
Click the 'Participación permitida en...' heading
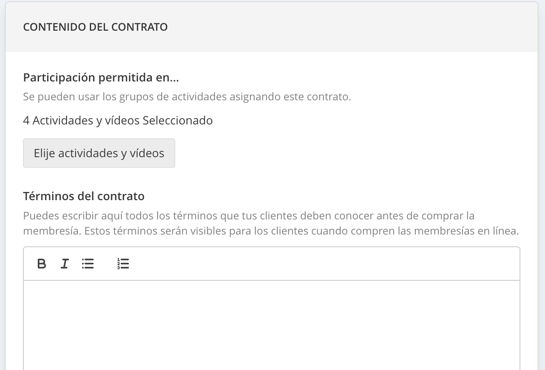tap(101, 77)
